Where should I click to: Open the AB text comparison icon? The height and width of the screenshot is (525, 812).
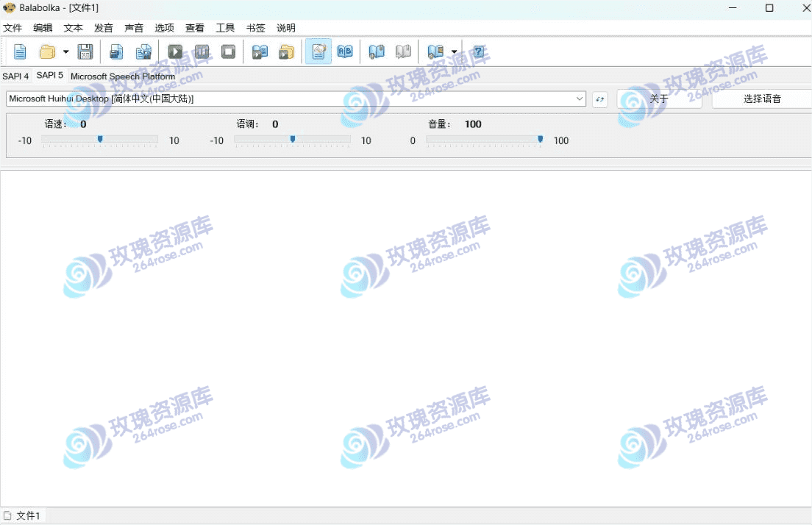345,51
